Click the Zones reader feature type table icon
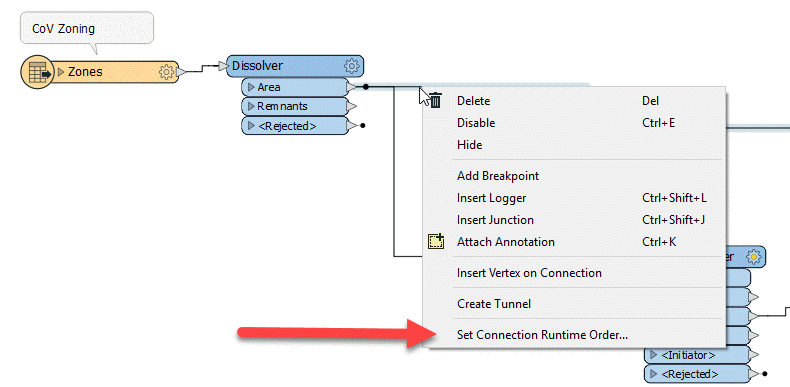This screenshot has height=387, width=790. tap(38, 72)
